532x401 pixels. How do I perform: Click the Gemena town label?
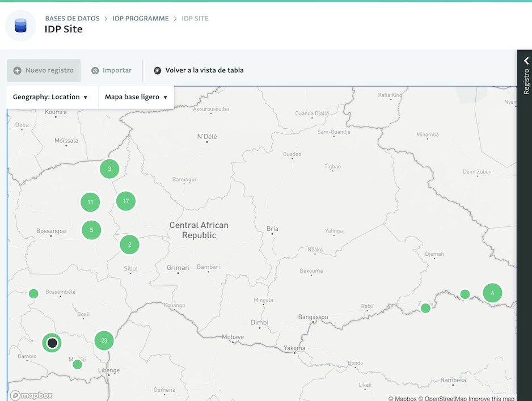point(164,390)
